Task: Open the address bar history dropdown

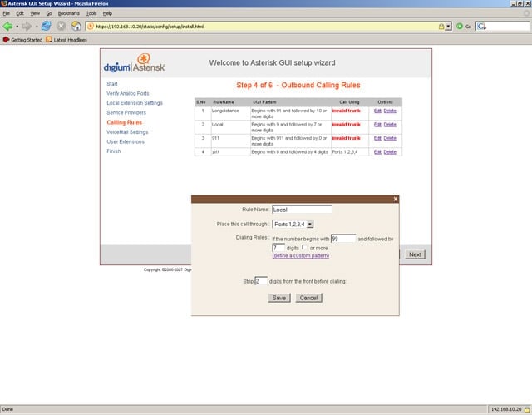Action: (x=449, y=27)
